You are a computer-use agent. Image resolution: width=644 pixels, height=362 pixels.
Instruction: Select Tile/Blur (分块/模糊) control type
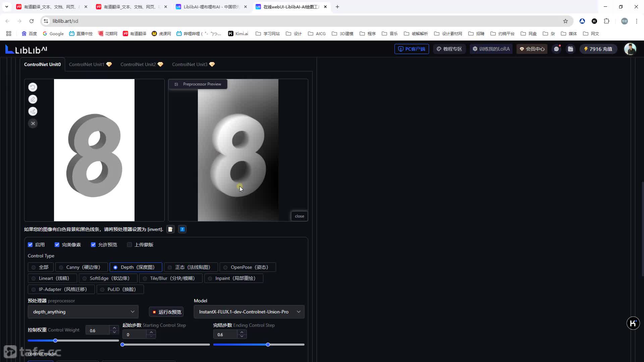tap(171, 278)
